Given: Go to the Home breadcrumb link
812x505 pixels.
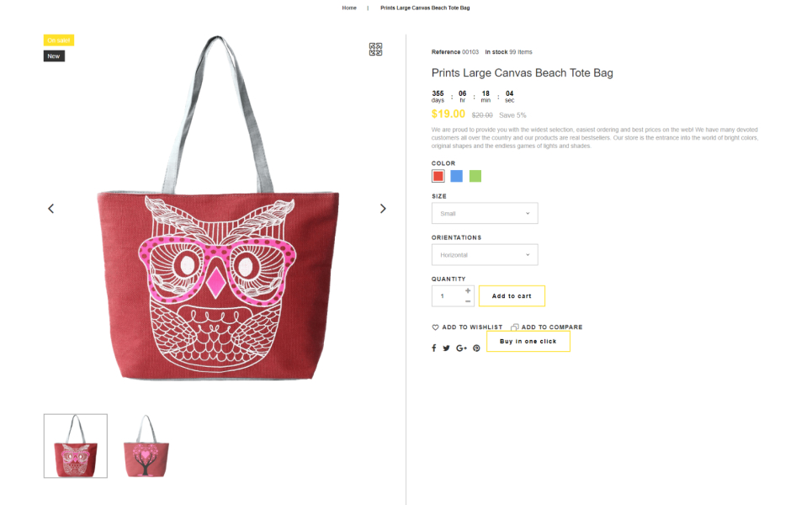Looking at the screenshot, I should click(349, 8).
